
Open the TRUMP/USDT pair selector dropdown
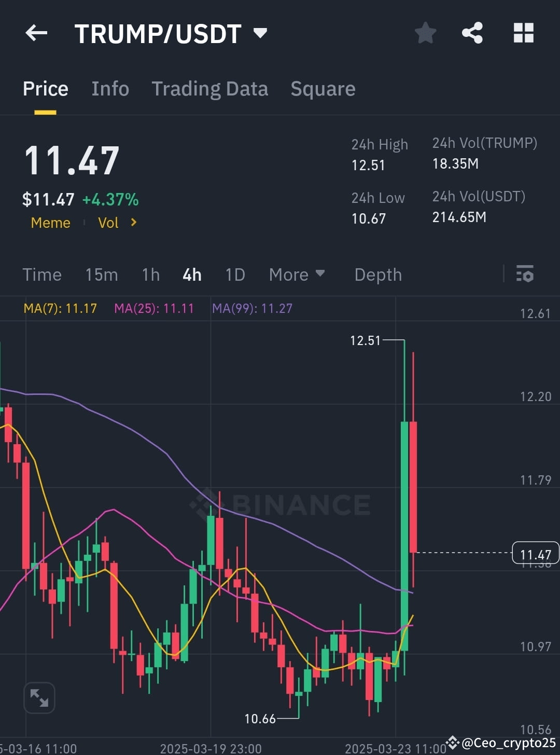[260, 33]
